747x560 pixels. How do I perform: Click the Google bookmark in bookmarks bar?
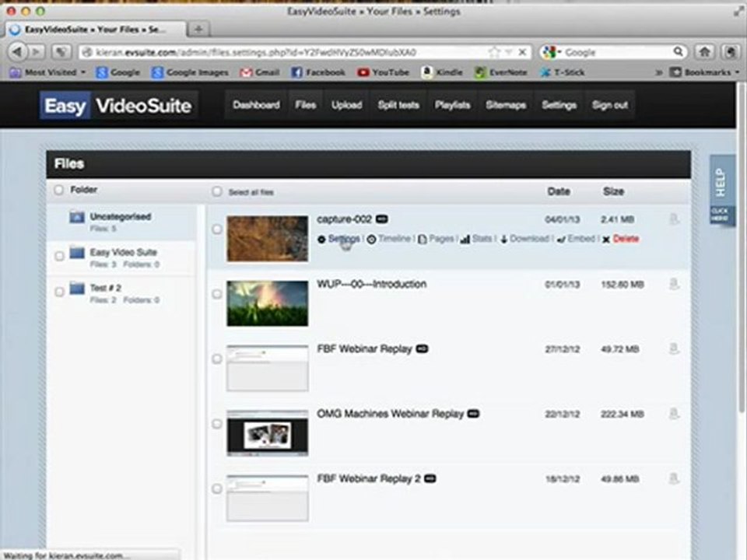tap(117, 72)
